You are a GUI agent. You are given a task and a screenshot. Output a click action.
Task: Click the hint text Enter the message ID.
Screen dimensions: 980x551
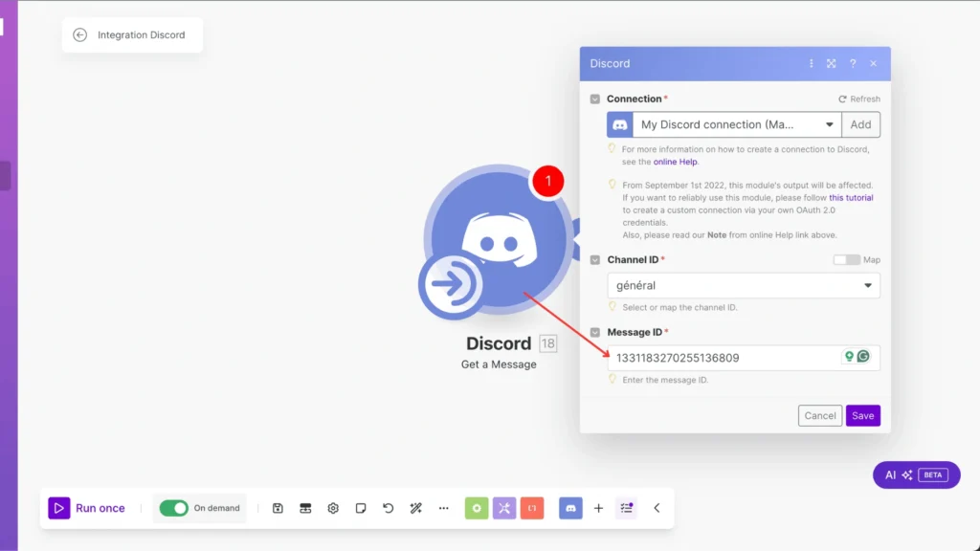665,380
